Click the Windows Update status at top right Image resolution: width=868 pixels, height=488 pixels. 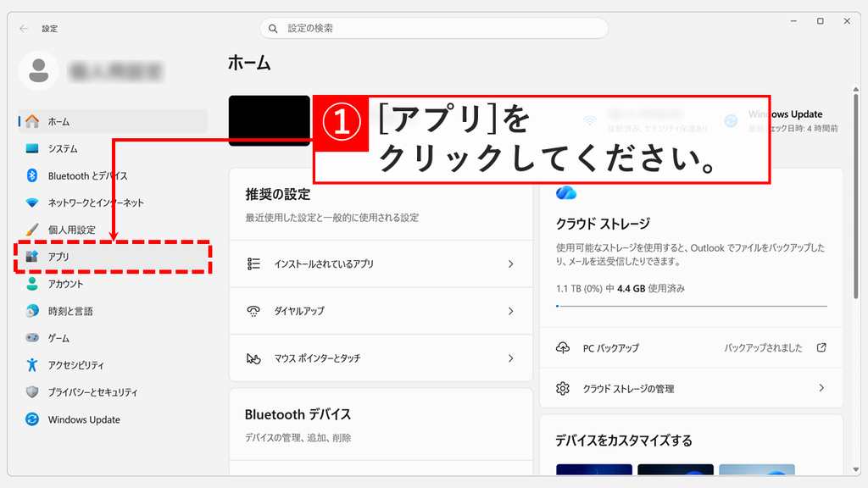pyautogui.click(x=781, y=120)
